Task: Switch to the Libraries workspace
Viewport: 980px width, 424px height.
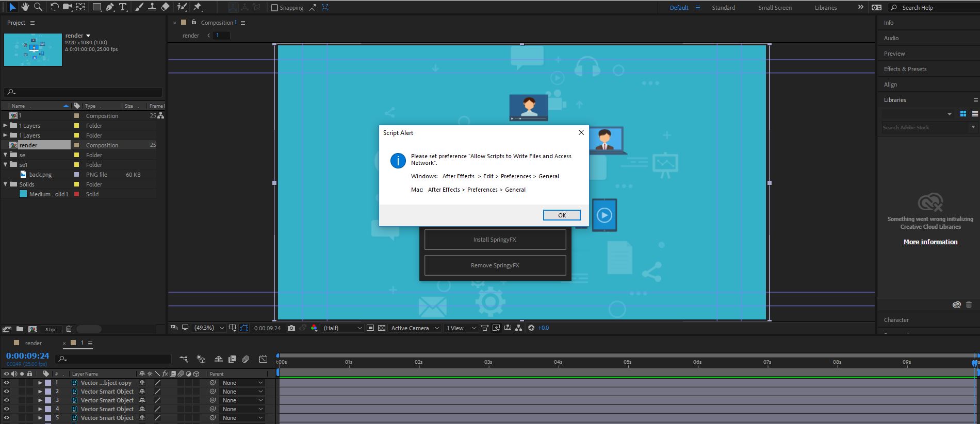Action: coord(826,8)
